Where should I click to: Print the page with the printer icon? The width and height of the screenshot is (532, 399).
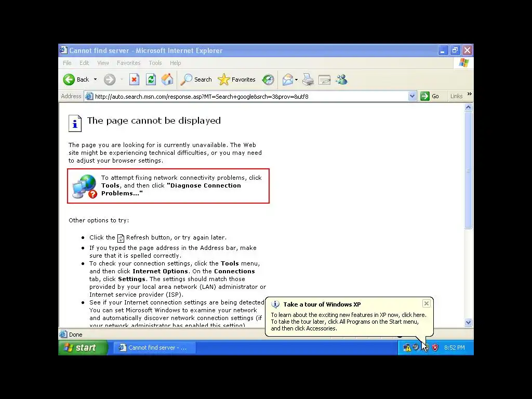click(308, 79)
